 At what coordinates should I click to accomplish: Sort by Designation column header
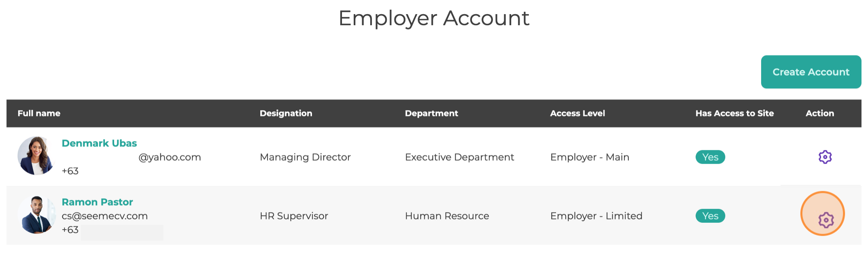tap(286, 113)
